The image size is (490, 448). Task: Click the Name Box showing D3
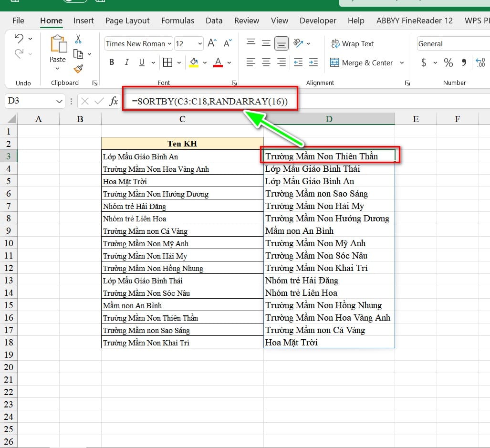[30, 101]
